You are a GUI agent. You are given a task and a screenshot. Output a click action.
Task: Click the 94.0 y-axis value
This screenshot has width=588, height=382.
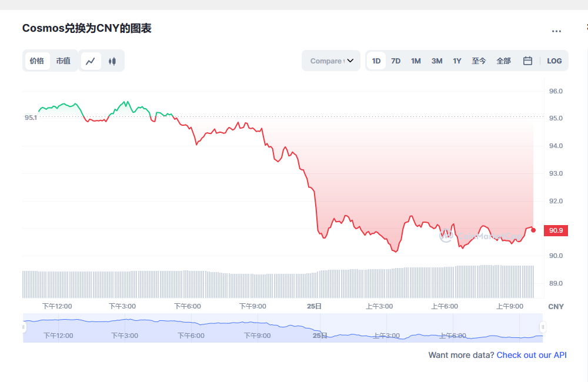[x=556, y=146]
